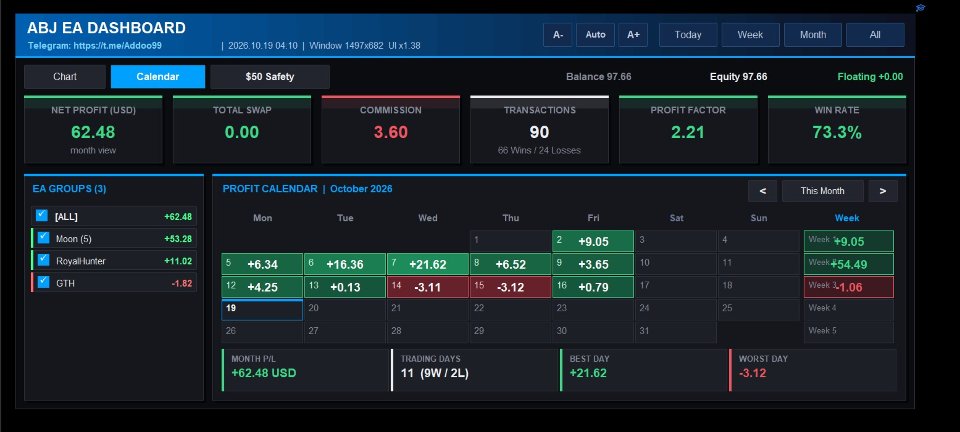This screenshot has height=432, width=960.
Task: Select October 5 cell showing +6.34
Action: pyautogui.click(x=262, y=264)
